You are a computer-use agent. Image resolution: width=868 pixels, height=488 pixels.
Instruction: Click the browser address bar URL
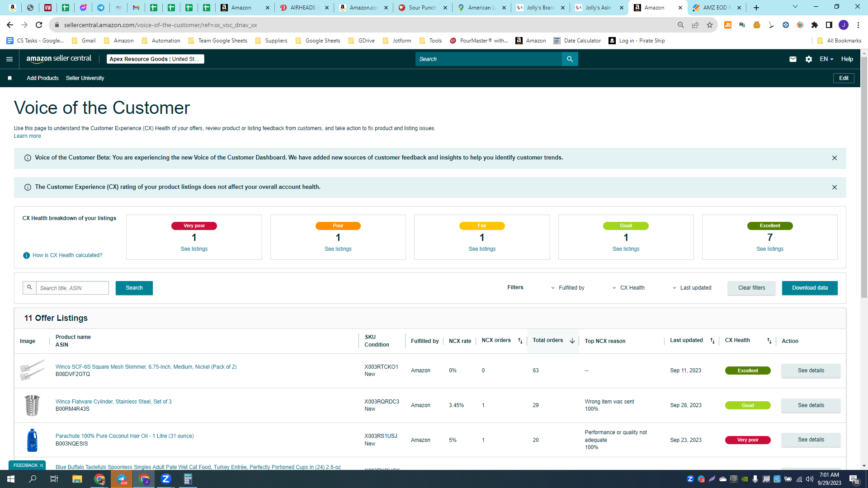pyautogui.click(x=160, y=25)
